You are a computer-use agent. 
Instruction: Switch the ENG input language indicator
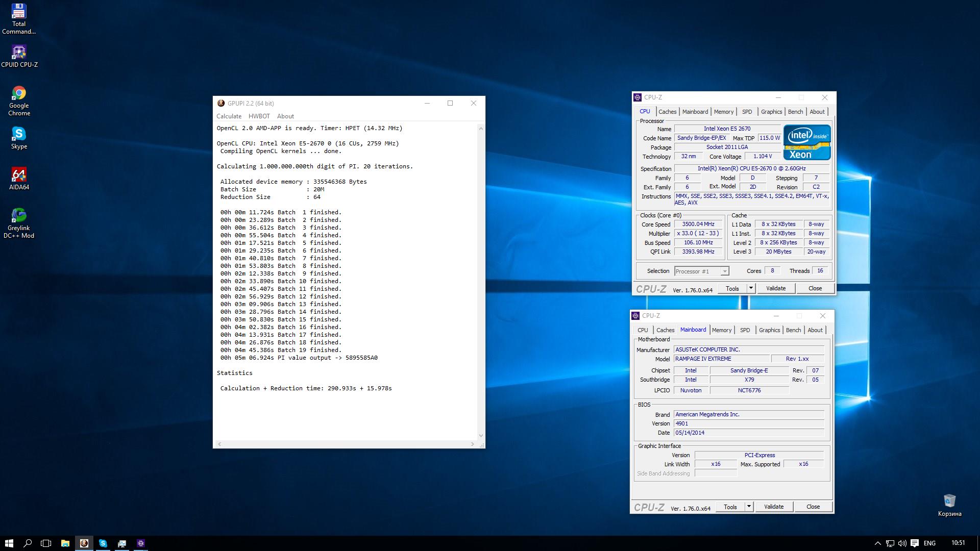[929, 543]
